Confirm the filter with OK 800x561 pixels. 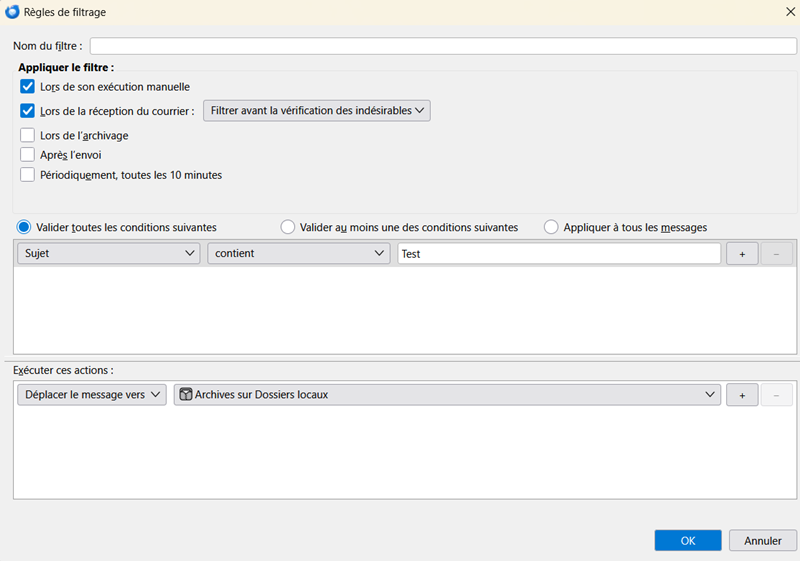[688, 541]
